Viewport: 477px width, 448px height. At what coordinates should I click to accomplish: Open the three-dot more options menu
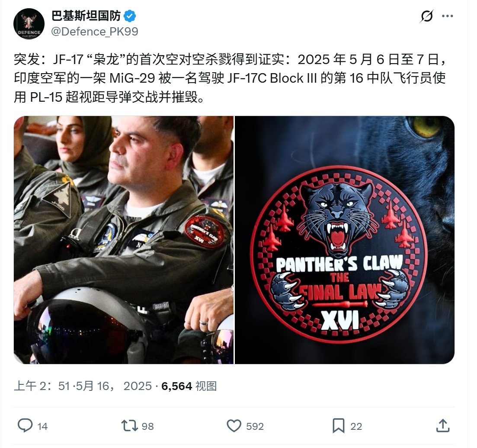[x=447, y=16]
